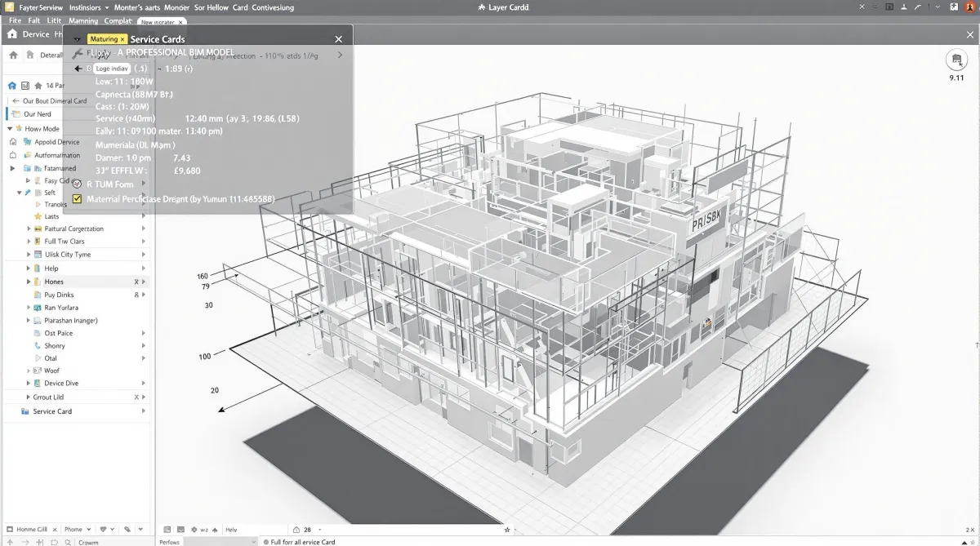This screenshot has width=980, height=546.
Task: Click the circular icon beside R TUM Form
Action: click(77, 184)
